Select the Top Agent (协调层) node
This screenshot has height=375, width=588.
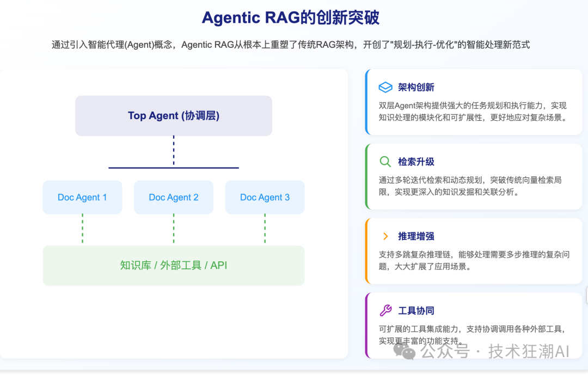(173, 115)
